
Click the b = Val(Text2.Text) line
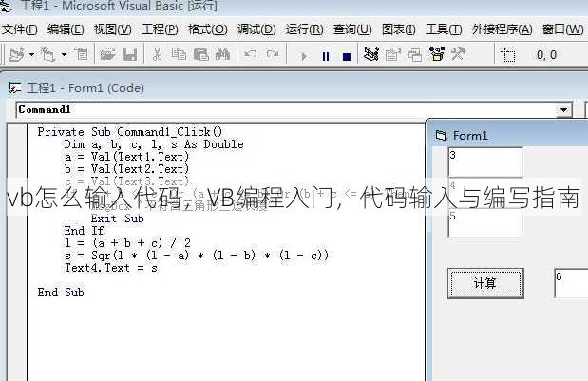tap(126, 169)
